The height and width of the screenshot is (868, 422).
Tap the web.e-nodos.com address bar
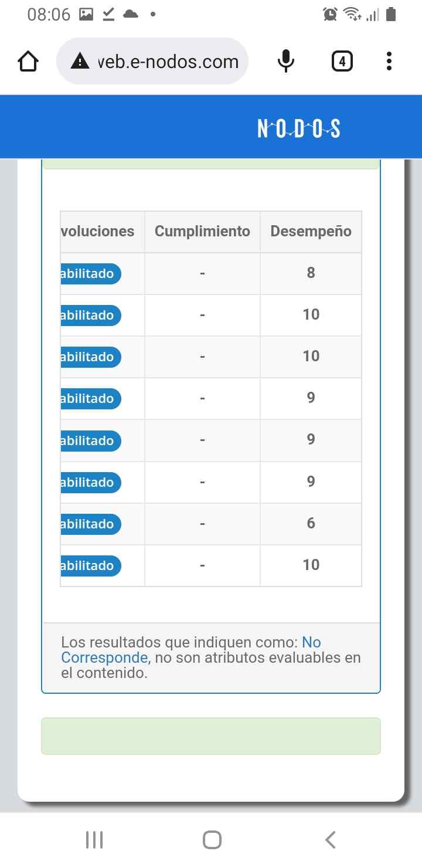(168, 62)
